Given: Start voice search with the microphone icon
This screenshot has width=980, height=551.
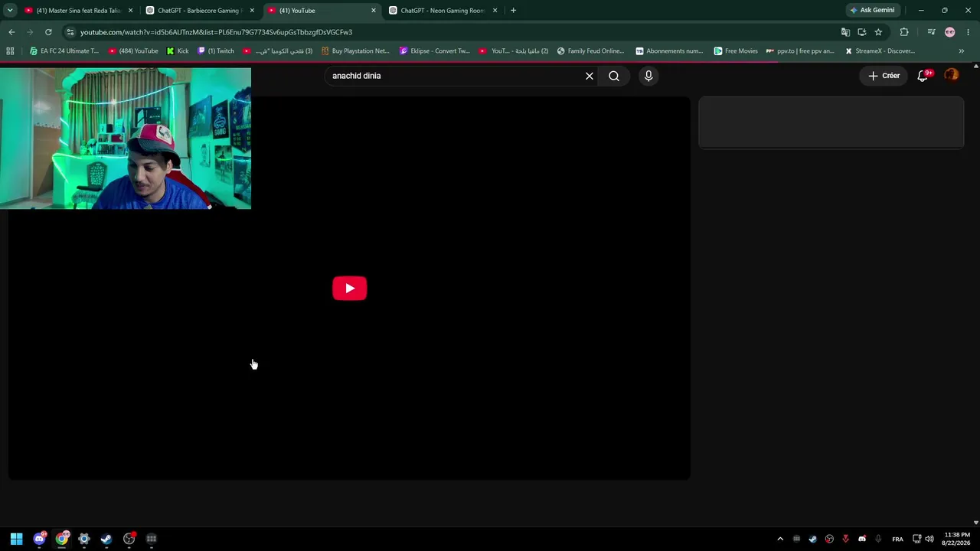Looking at the screenshot, I should coord(648,76).
